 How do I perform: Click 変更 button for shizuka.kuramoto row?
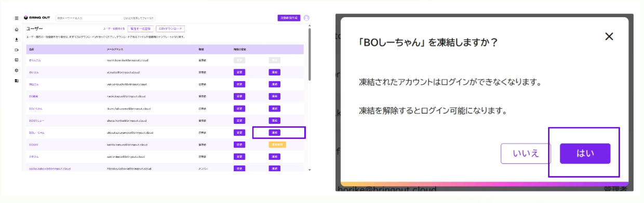[x=239, y=132]
